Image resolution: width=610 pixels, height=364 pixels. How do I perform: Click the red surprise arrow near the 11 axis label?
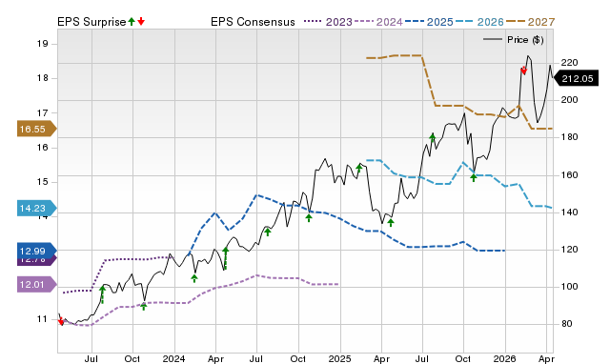click(x=61, y=321)
